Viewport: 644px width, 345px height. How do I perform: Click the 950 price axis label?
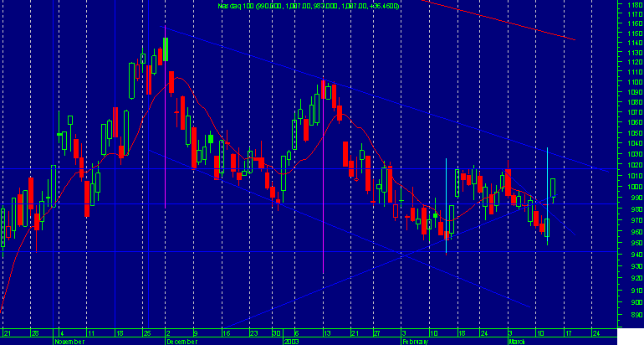click(636, 243)
